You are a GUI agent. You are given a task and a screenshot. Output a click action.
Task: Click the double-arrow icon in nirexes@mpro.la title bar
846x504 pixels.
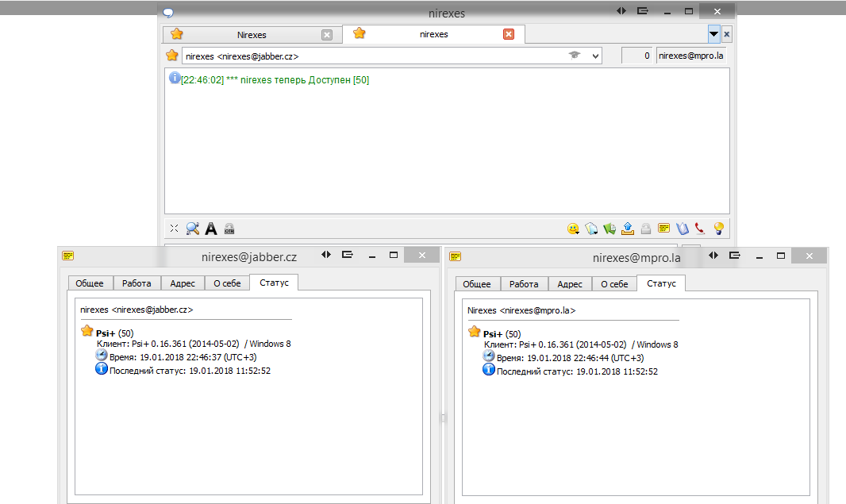coord(713,256)
